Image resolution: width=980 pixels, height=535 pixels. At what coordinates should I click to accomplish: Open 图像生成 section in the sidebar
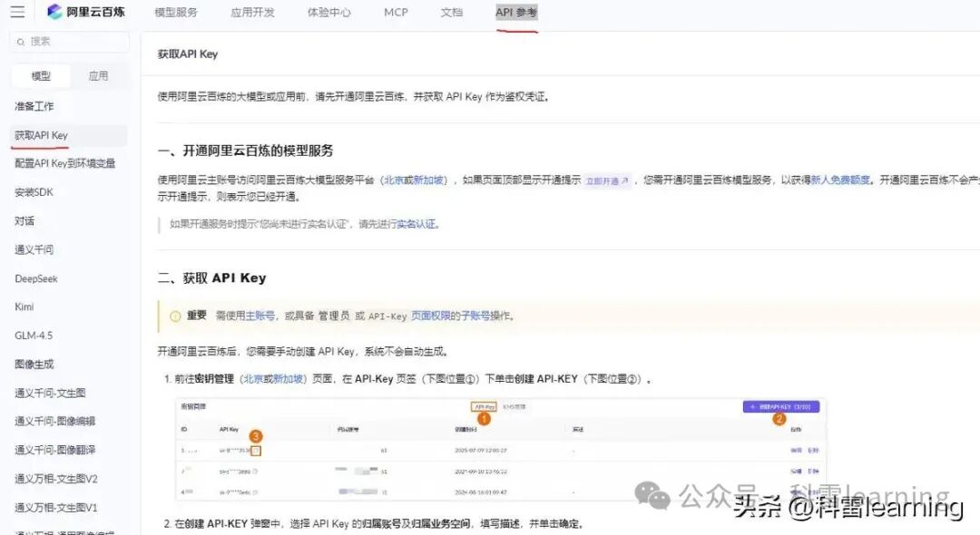(34, 364)
